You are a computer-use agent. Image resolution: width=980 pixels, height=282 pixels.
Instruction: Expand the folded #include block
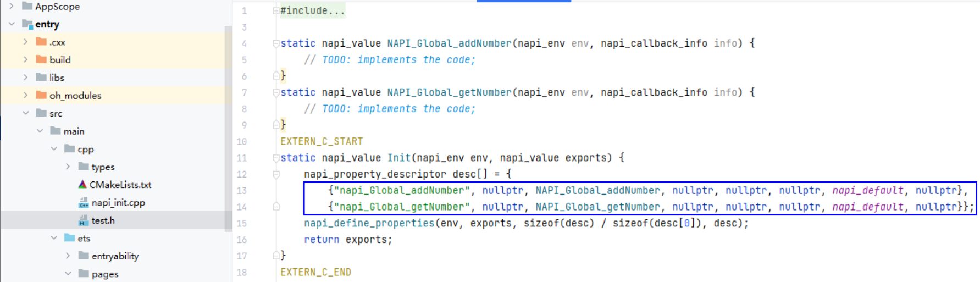[x=276, y=10]
